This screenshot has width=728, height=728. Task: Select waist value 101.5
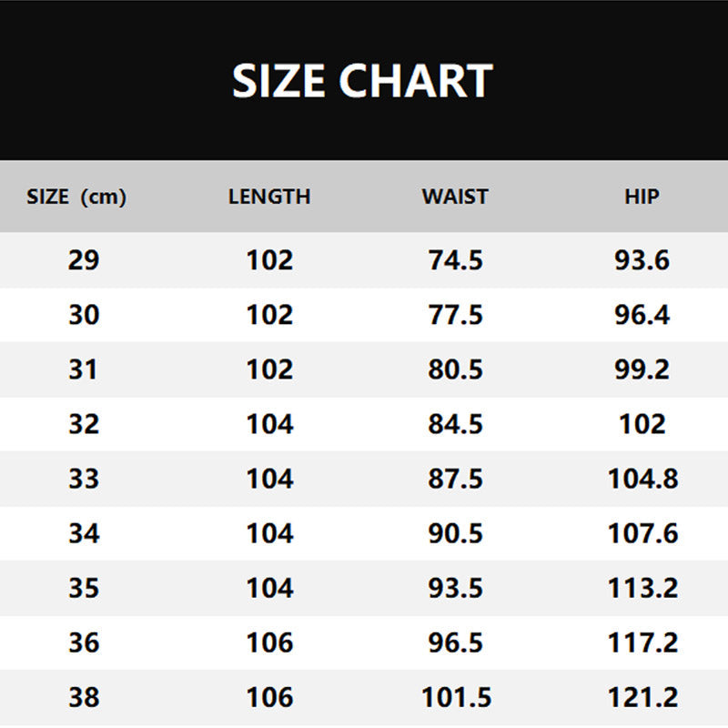(x=456, y=698)
